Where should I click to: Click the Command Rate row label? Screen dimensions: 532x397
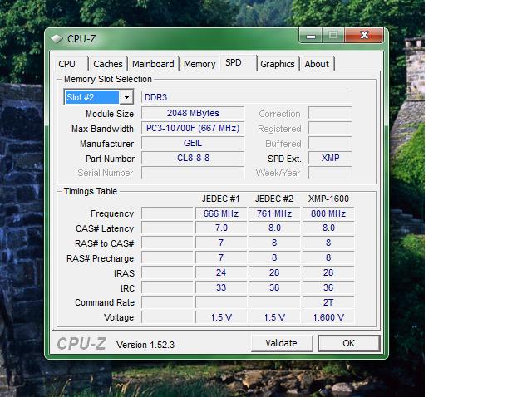[105, 302]
